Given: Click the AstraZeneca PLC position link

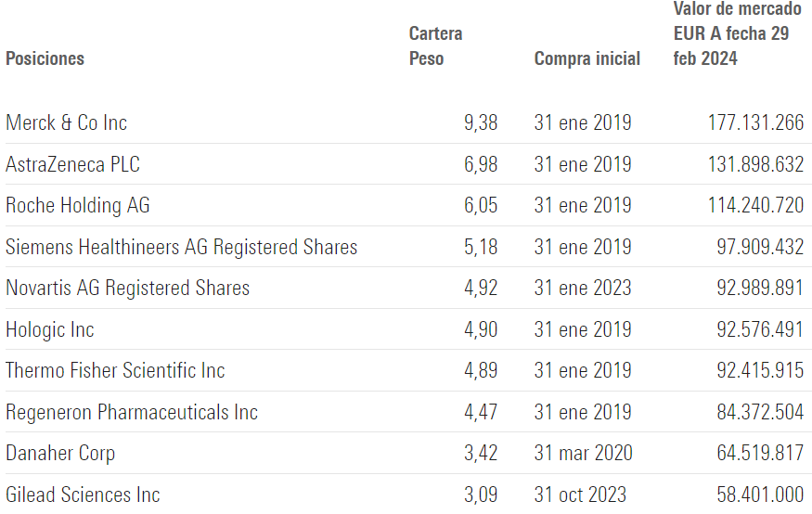Looking at the screenshot, I should [x=72, y=164].
